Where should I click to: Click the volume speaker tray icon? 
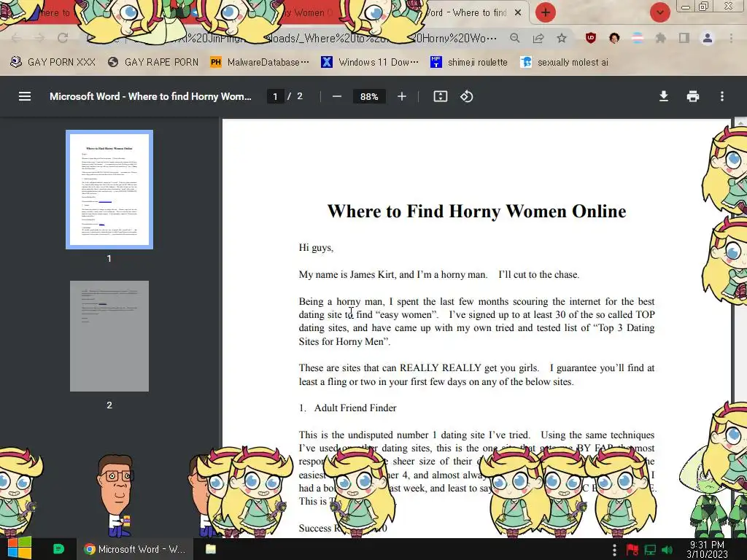point(667,550)
